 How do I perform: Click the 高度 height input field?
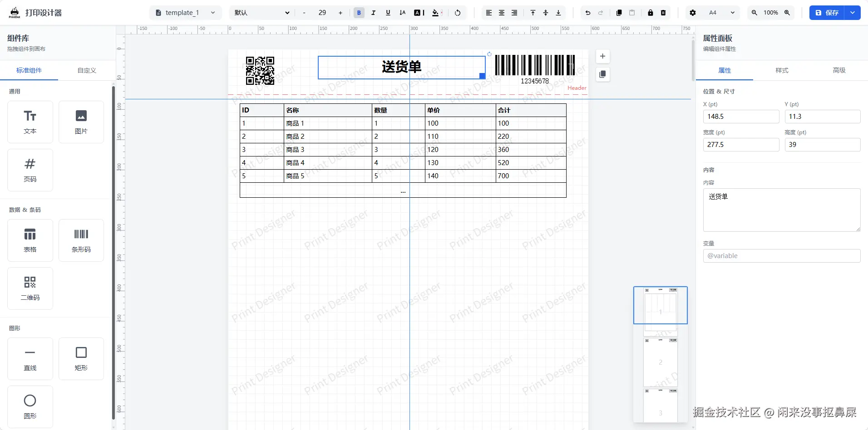823,145
